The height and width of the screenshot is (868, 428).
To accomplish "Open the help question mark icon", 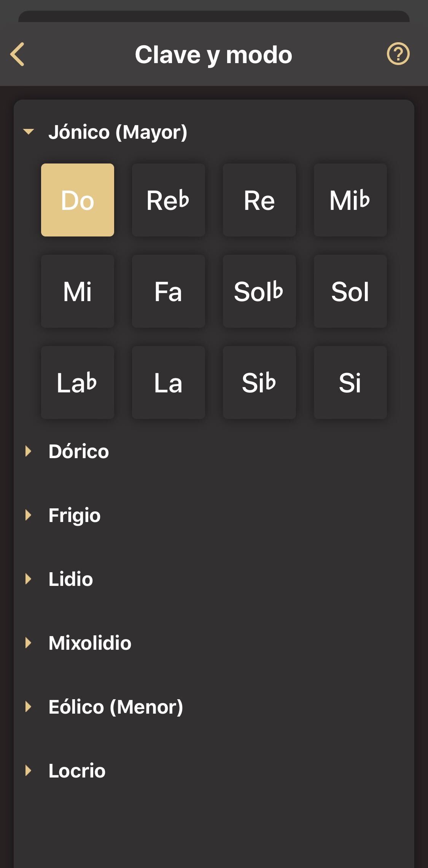I will point(398,54).
